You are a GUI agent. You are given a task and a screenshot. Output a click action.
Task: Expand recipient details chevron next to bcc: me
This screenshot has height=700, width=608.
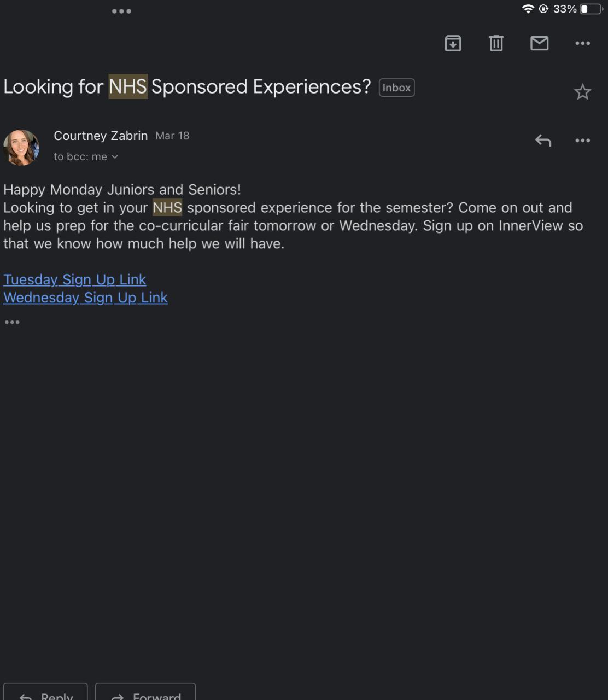115,157
